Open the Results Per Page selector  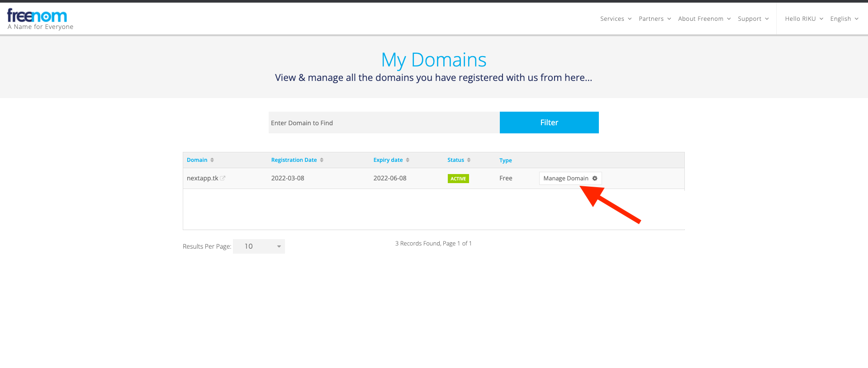(x=259, y=246)
